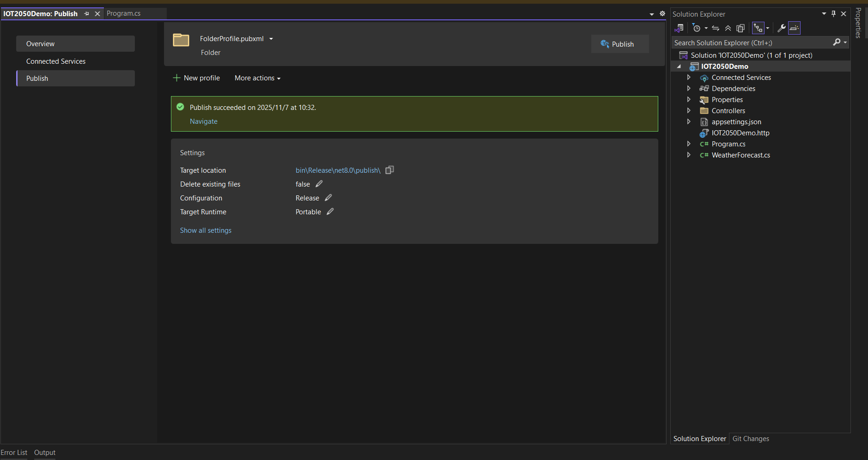Switch to the Program.cs document tab
This screenshot has width=868, height=460.
pyautogui.click(x=124, y=13)
